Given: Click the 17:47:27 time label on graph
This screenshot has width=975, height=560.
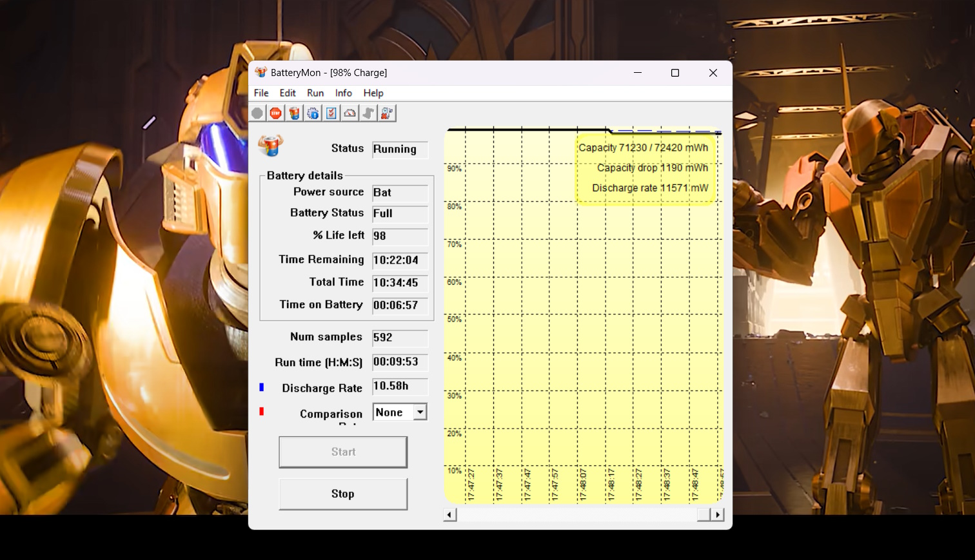Looking at the screenshot, I should [471, 485].
